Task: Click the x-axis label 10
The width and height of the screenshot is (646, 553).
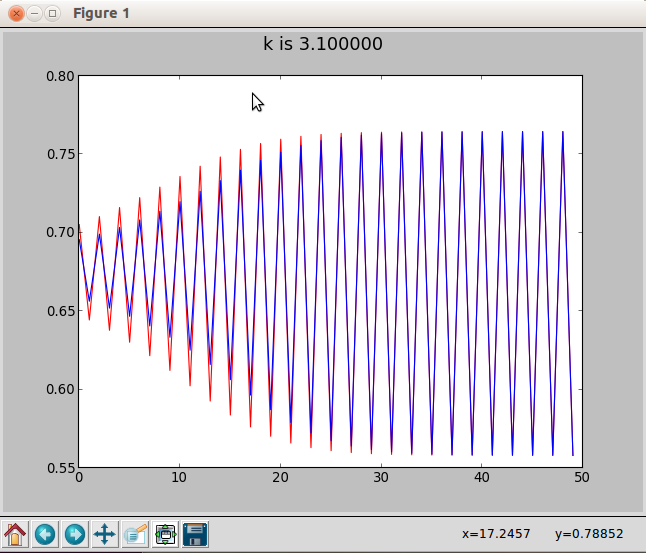Action: coord(179,478)
